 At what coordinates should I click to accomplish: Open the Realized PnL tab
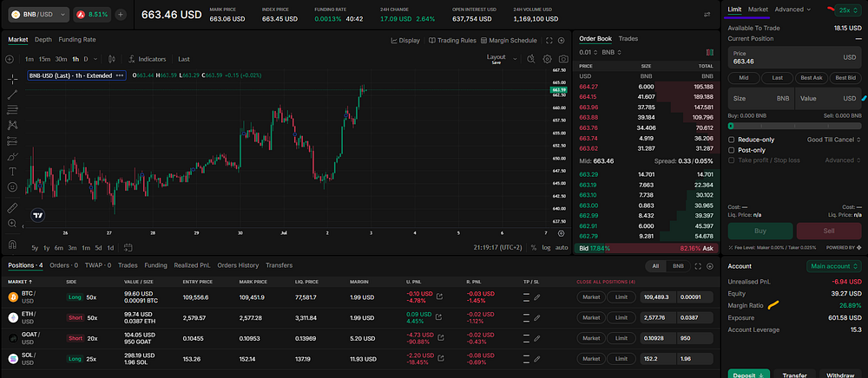(x=193, y=265)
